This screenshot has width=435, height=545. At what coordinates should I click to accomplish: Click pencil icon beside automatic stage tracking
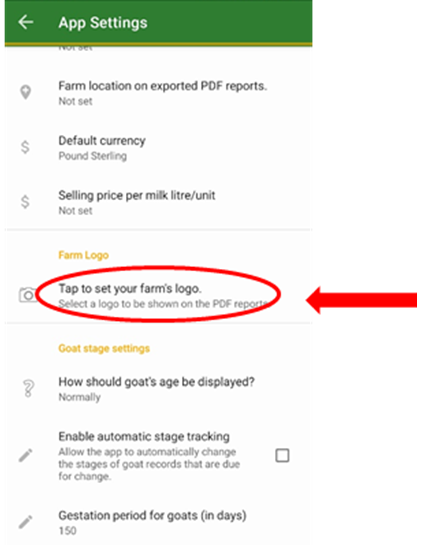click(x=25, y=455)
